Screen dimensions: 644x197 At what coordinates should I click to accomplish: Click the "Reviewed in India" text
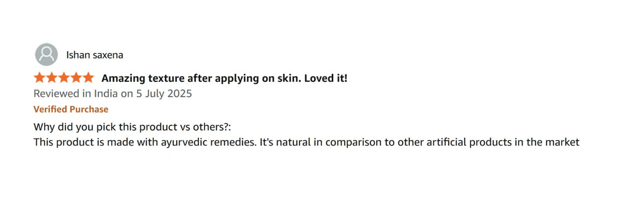(x=76, y=94)
